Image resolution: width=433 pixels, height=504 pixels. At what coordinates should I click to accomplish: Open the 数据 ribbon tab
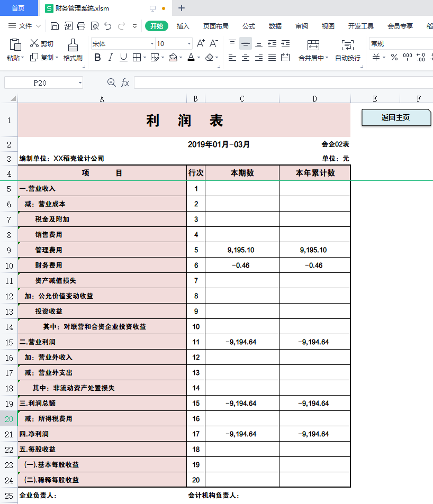click(x=274, y=25)
